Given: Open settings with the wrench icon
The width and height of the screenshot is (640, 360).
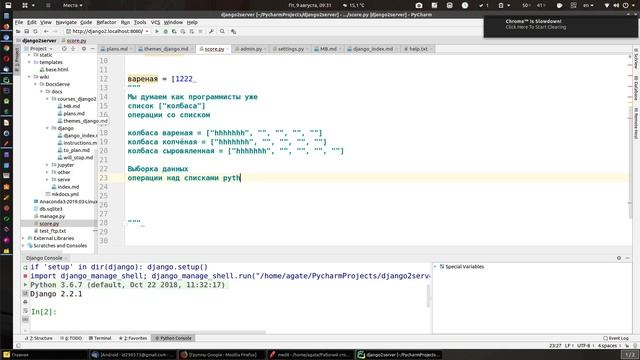Looking at the screenshot, I should pos(211,31).
